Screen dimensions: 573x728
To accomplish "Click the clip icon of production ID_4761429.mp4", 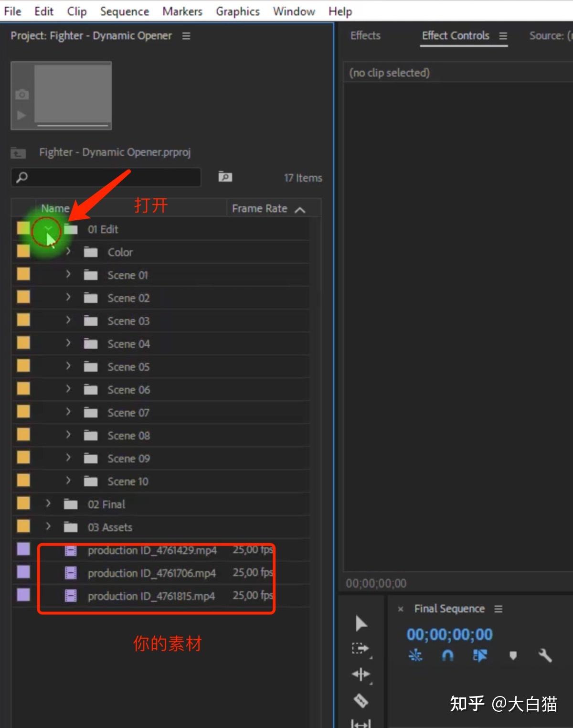I will pyautogui.click(x=71, y=550).
